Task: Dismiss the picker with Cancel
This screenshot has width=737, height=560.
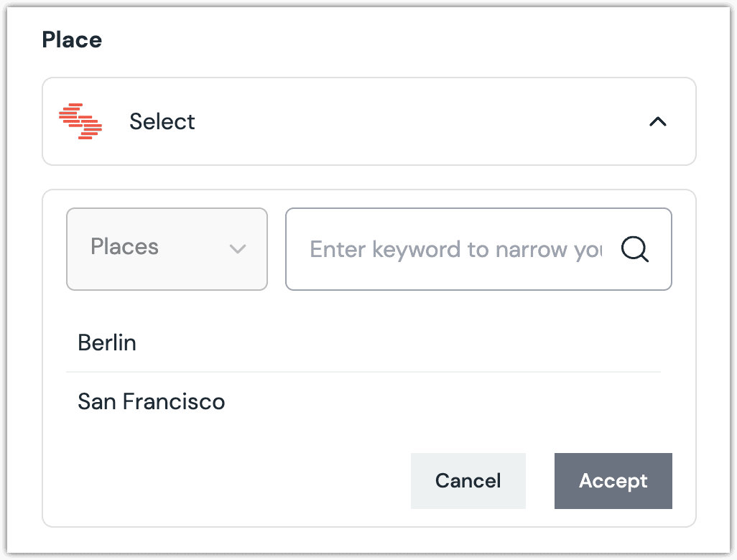Action: click(468, 481)
